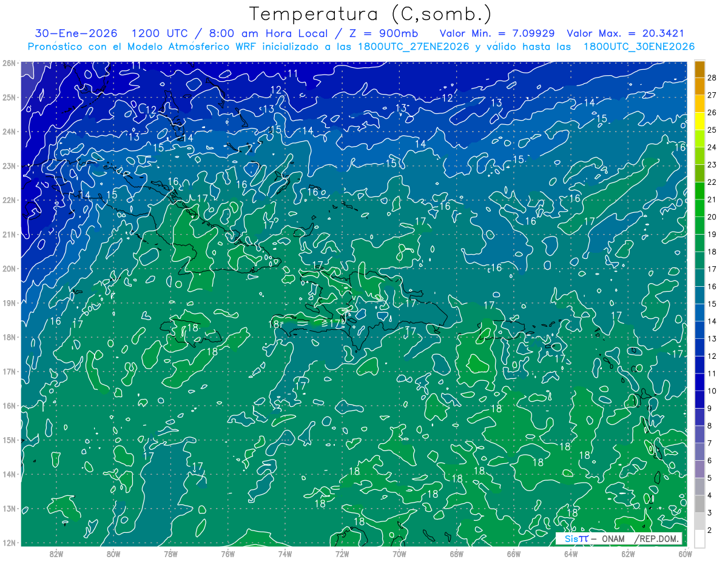This screenshot has height=562, width=728.
Task: Select valid-until time "1800UTC_30ENE2026"
Action: 639,47
